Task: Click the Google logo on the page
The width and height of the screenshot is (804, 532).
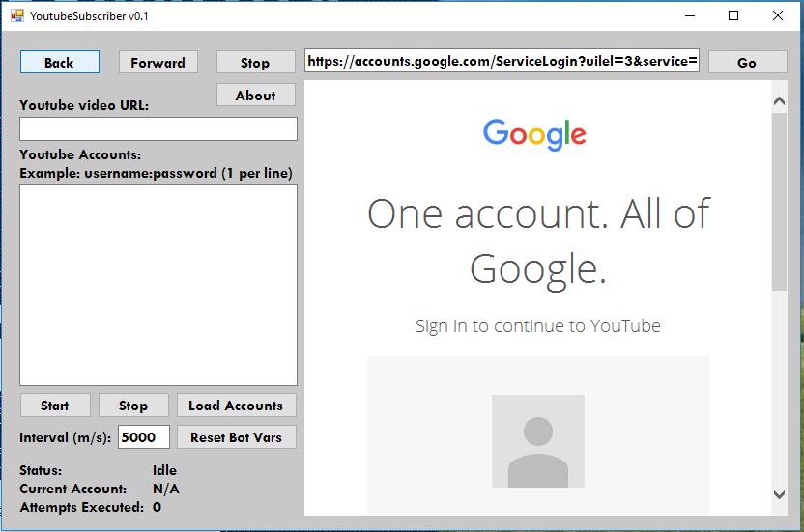Action: click(x=534, y=134)
